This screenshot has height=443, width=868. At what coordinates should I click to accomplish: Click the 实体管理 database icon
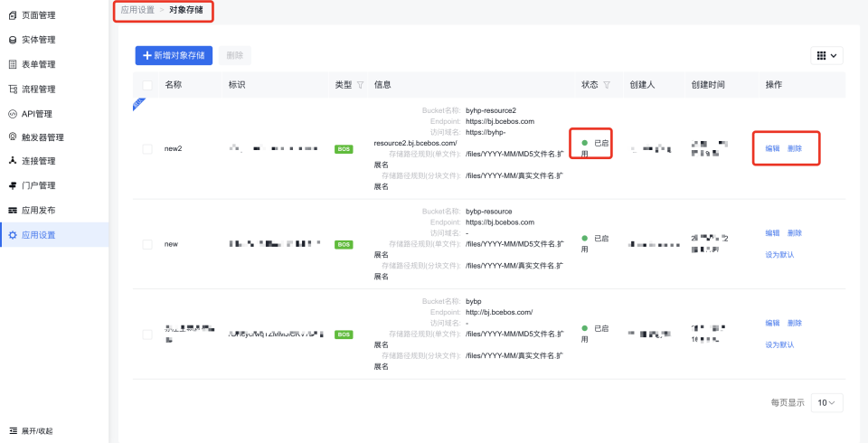pyautogui.click(x=13, y=40)
